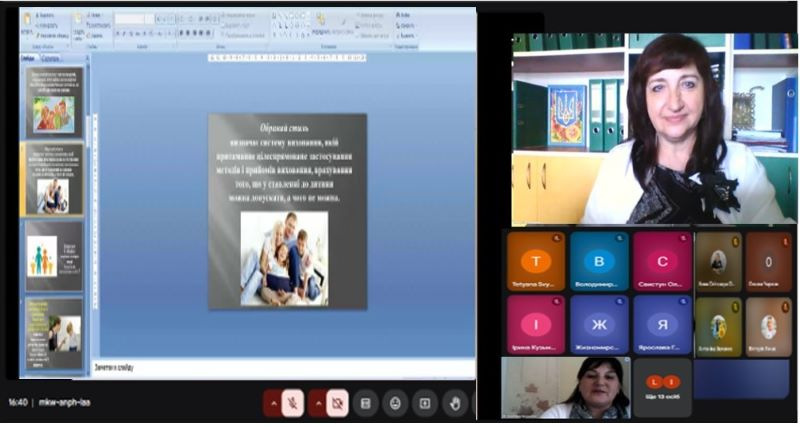
Task: Toggle captions button in Meet bar
Action: [x=365, y=404]
